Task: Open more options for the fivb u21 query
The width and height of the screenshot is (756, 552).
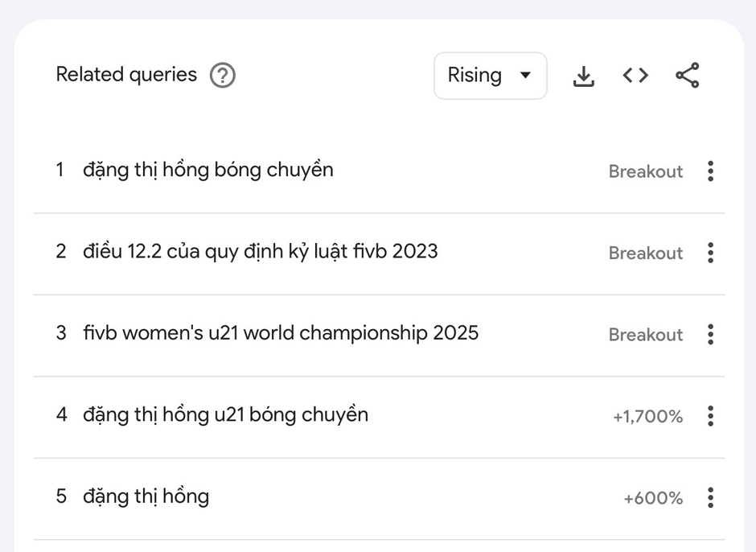Action: (710, 335)
